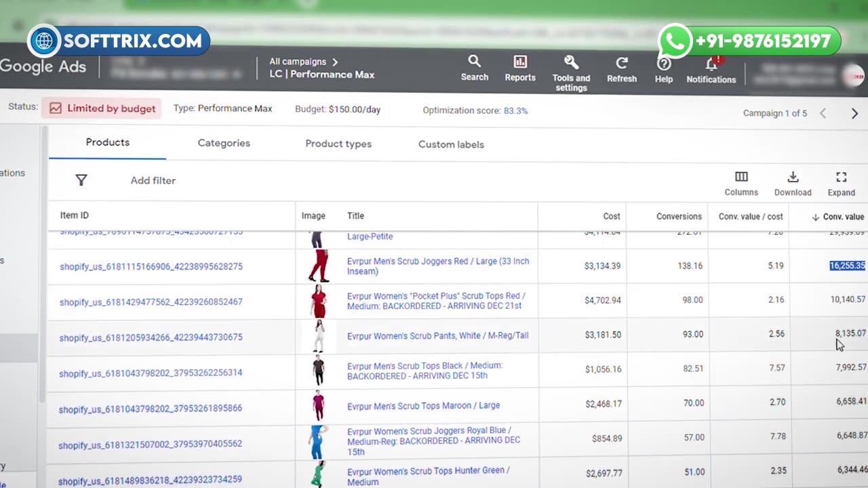
Task: Open item shopify_us_6181205934266_42239443730675
Action: pyautogui.click(x=151, y=337)
